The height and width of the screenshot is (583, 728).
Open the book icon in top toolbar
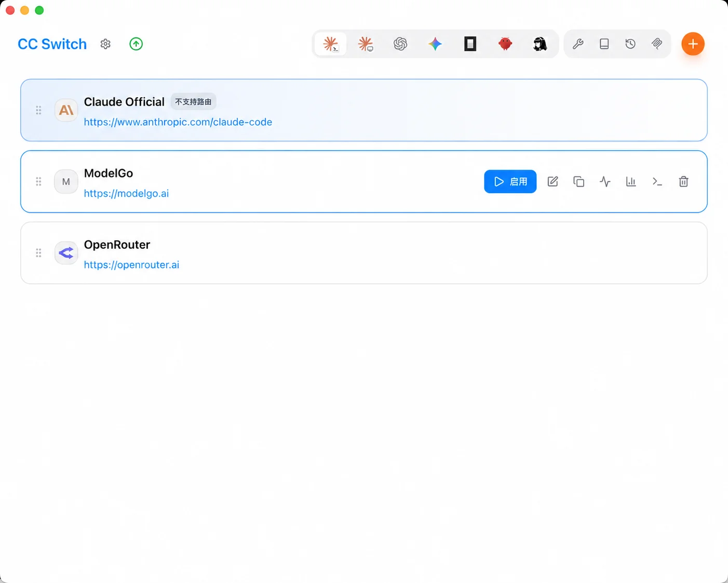pyautogui.click(x=604, y=44)
